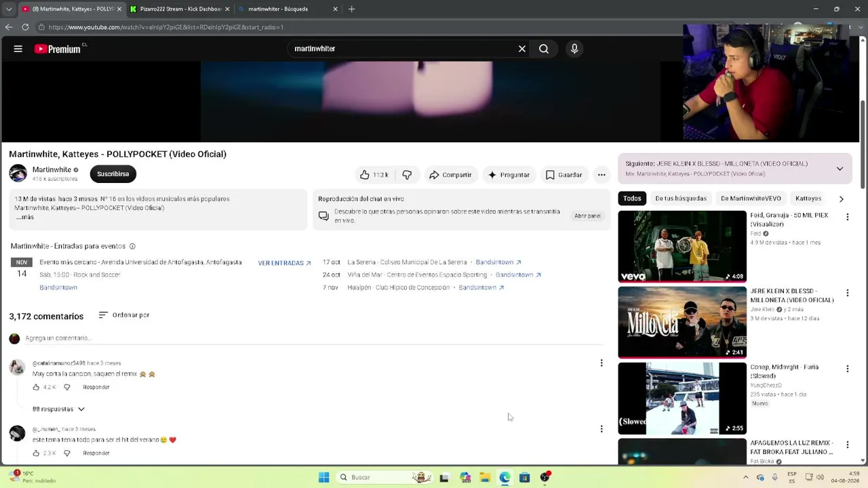Expand the Siguiente mix playlist panel
Screen dimensions: 868x488
pyautogui.click(x=840, y=169)
